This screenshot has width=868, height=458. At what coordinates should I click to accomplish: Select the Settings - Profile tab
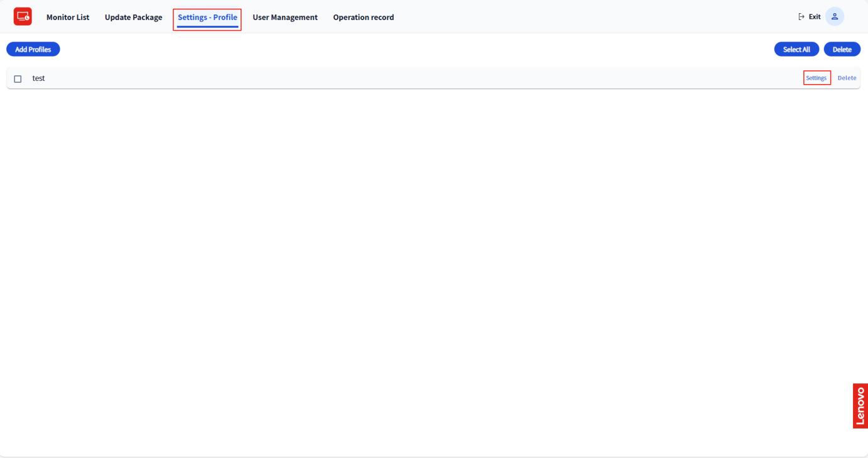pos(207,17)
